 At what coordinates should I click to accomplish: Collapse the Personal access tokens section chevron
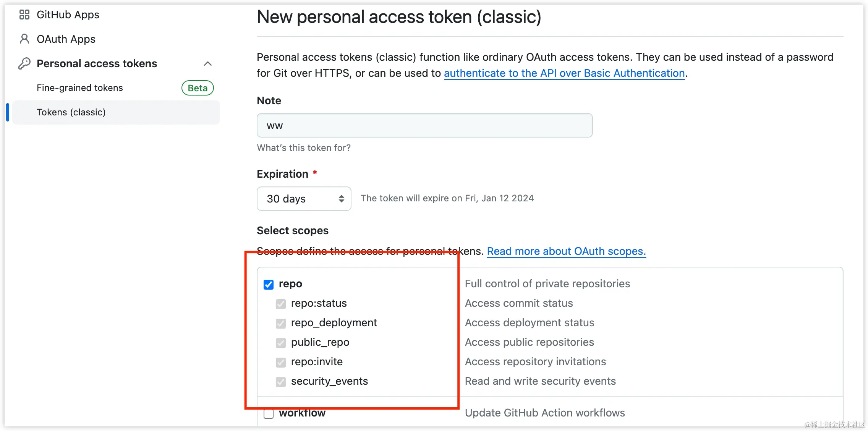pyautogui.click(x=208, y=63)
